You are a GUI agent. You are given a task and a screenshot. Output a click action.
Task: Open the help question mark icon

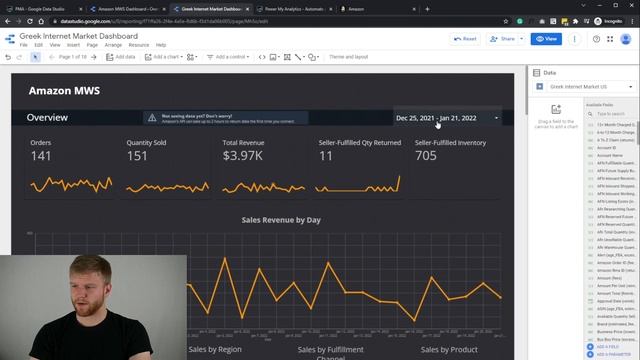coord(596,39)
